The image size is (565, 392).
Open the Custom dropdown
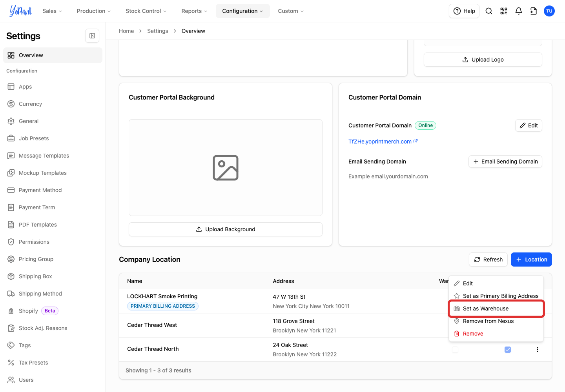click(x=291, y=11)
